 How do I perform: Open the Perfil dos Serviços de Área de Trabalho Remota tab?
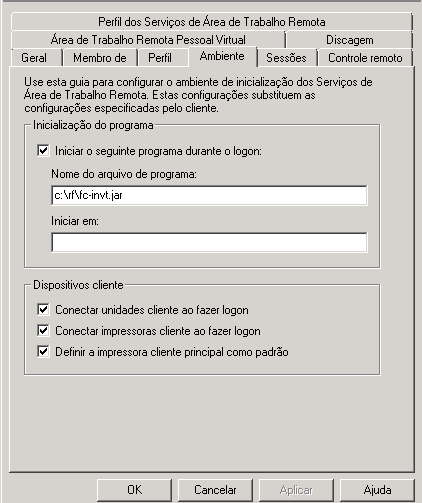tap(211, 22)
